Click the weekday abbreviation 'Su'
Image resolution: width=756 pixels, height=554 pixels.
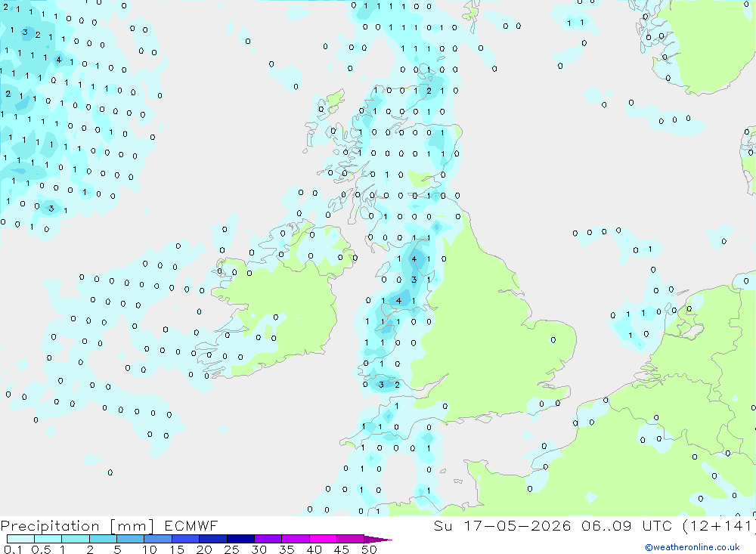442,525
